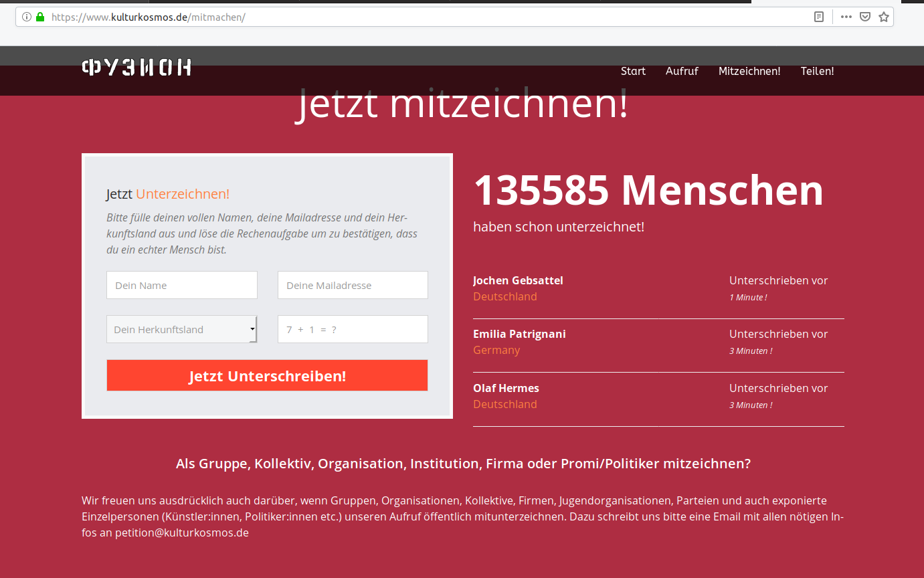
Task: Open the Aufruf navigation item
Action: pyautogui.click(x=682, y=71)
